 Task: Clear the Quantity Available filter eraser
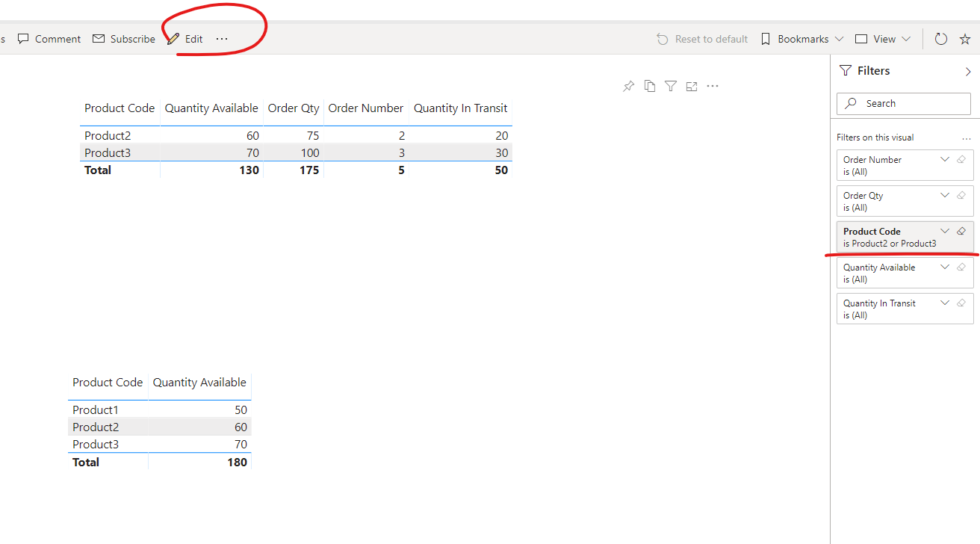click(x=961, y=267)
